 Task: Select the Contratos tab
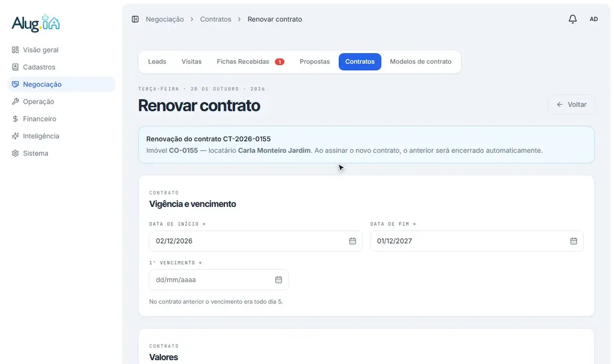[x=360, y=61]
